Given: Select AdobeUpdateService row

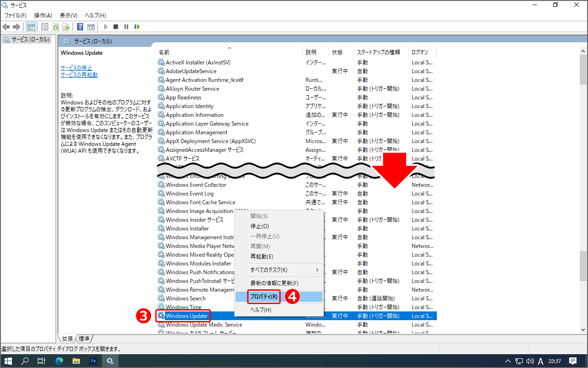Looking at the screenshot, I should [x=296, y=71].
